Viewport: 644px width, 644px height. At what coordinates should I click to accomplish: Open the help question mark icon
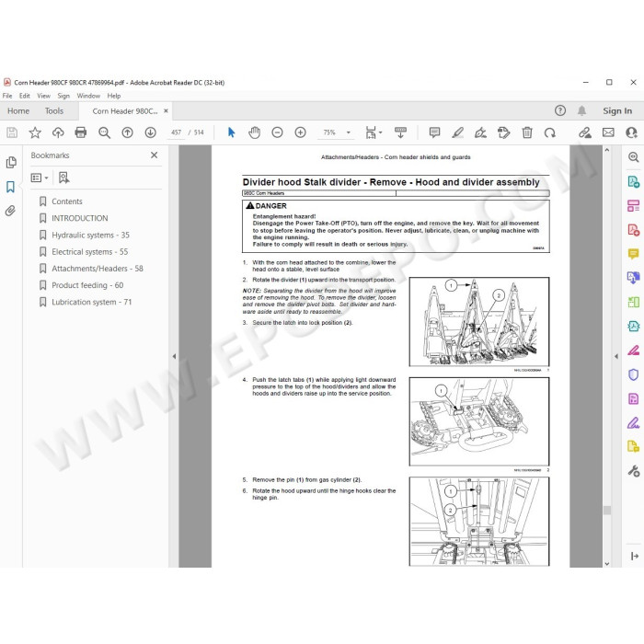point(559,110)
